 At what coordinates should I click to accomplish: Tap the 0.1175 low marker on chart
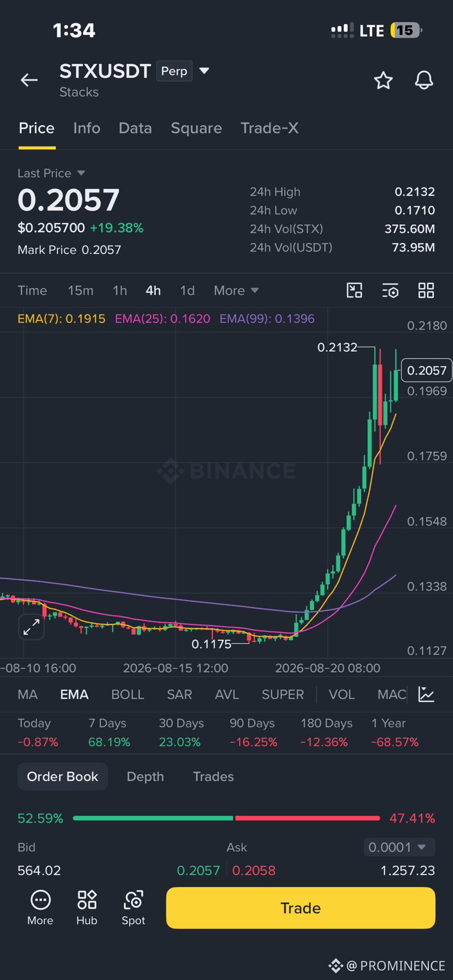tap(211, 644)
